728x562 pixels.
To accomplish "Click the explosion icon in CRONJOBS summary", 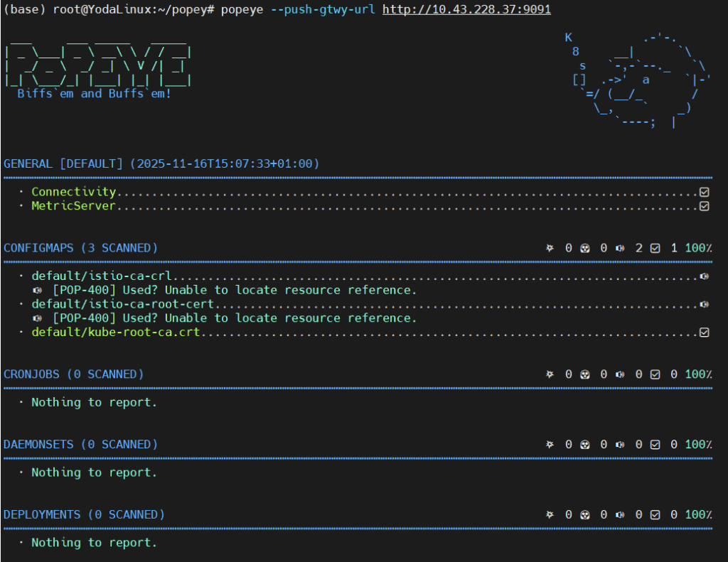I will pos(550,374).
